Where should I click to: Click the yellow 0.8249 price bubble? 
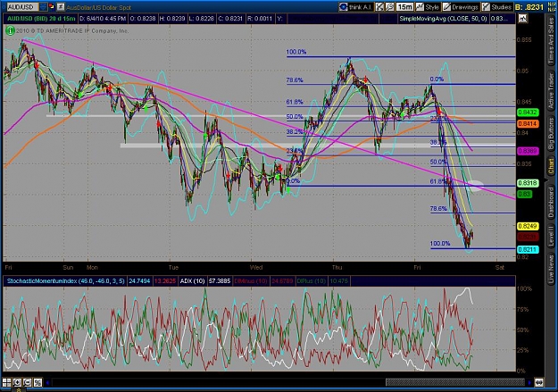[528, 226]
